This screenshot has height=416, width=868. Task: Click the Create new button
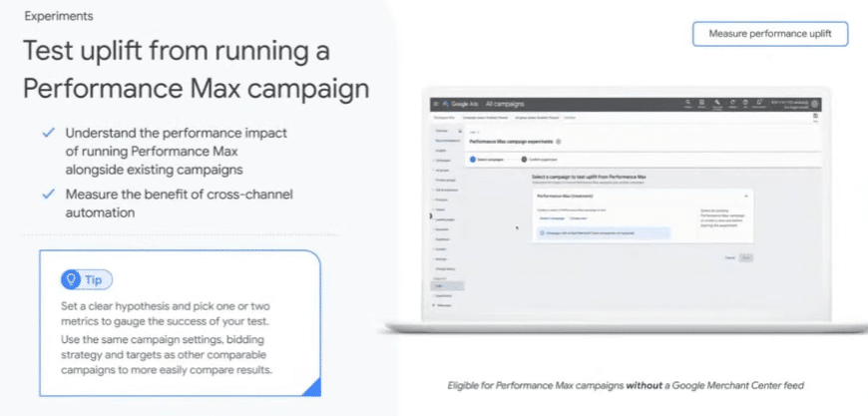578,218
